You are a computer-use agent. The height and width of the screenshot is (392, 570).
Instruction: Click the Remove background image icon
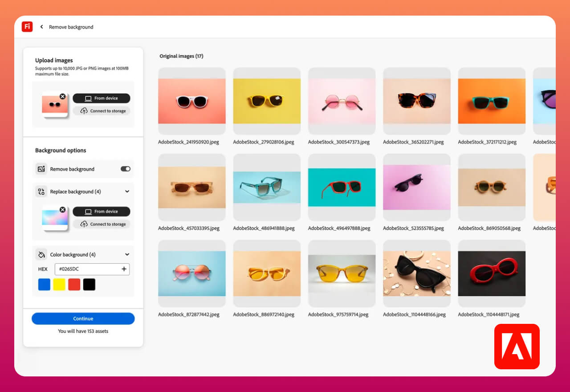tap(41, 169)
